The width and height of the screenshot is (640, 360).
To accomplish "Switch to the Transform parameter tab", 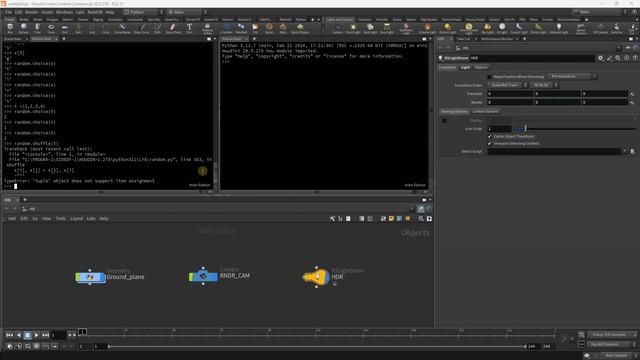I will pyautogui.click(x=448, y=67).
